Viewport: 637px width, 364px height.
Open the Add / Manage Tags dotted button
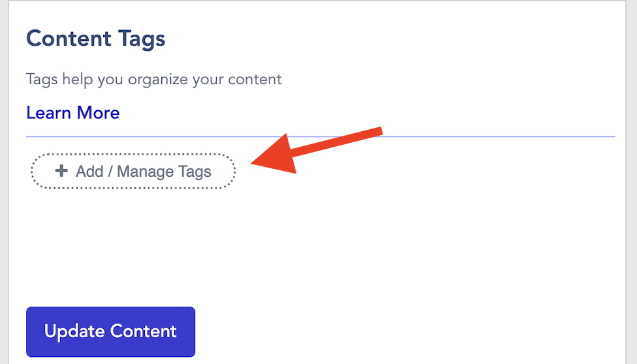coord(133,171)
